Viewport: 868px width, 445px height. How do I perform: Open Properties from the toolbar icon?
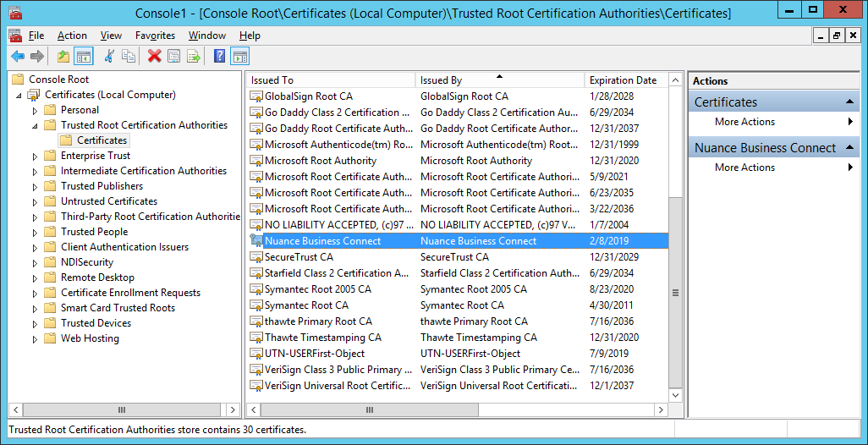coord(174,57)
